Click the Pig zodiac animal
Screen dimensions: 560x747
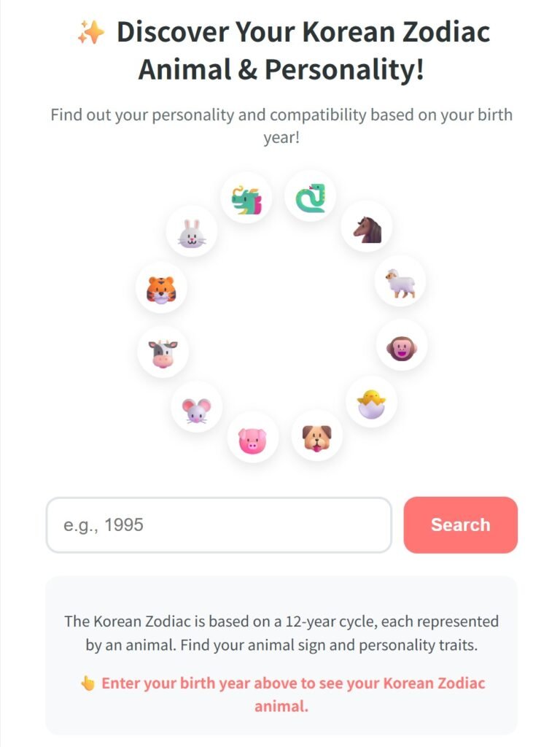(252, 436)
